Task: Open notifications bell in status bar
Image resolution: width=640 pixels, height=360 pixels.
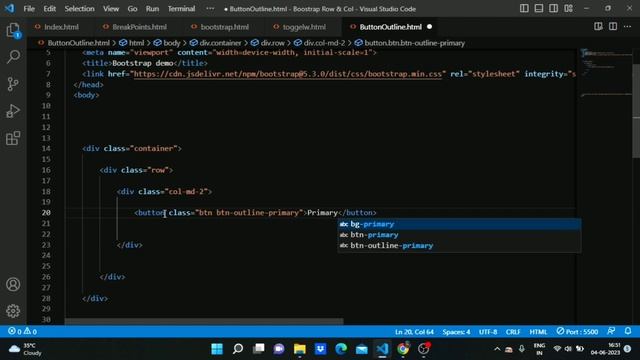Action: coord(628,331)
